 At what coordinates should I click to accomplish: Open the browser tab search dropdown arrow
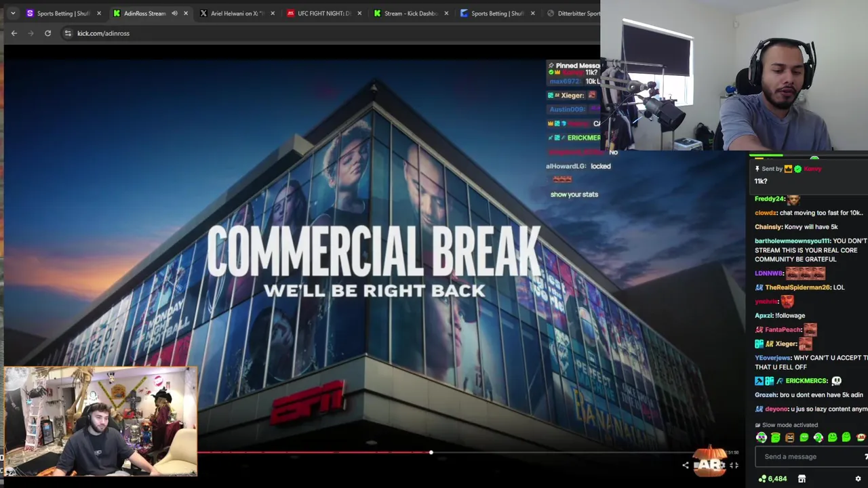click(12, 13)
